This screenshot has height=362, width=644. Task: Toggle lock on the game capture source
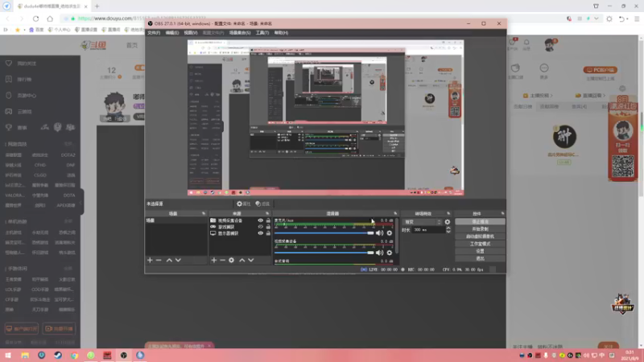[268, 227]
